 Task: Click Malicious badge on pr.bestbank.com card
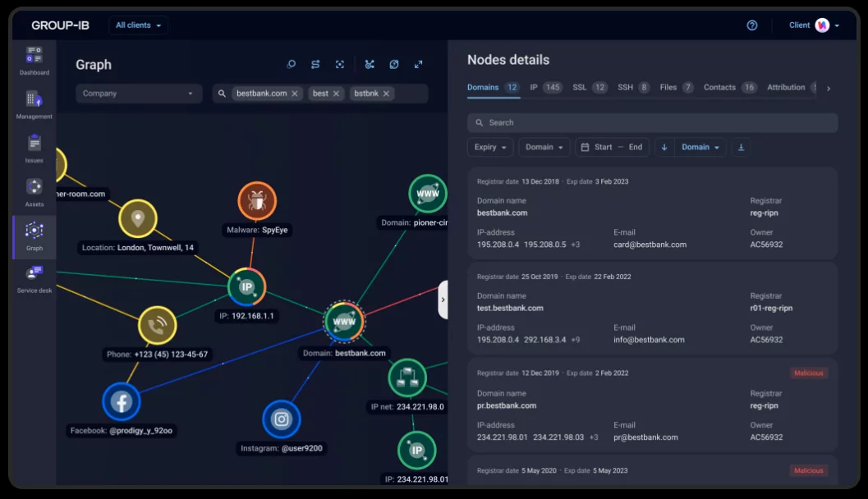(x=809, y=373)
